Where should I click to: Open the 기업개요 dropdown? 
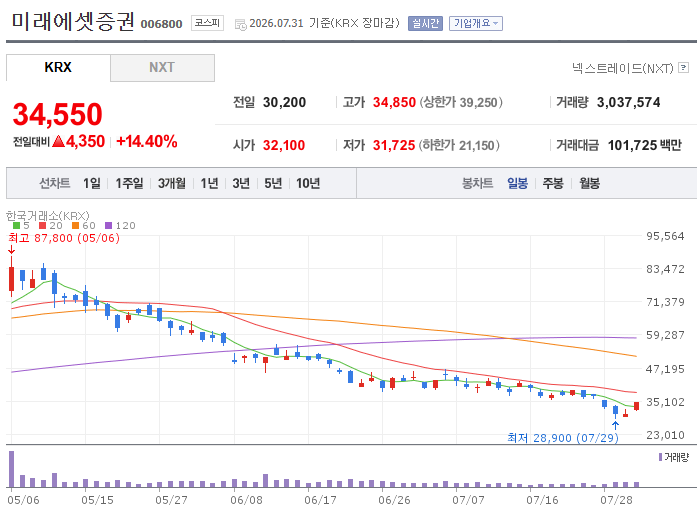click(476, 23)
